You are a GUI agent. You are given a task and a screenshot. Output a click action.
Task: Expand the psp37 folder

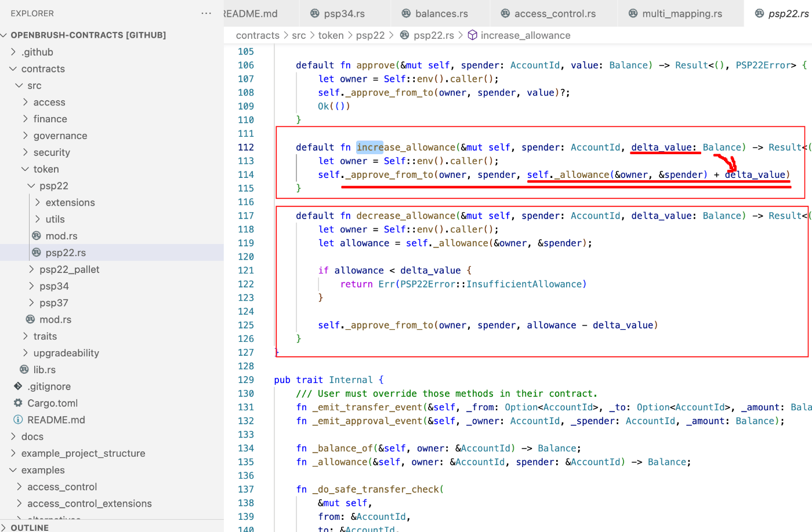pos(31,303)
